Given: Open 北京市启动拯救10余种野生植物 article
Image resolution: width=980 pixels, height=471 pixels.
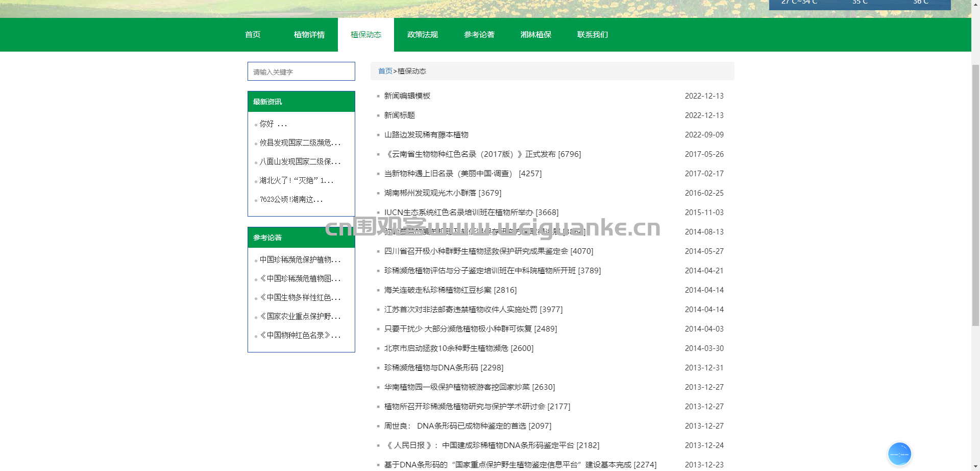Looking at the screenshot, I should coord(458,348).
